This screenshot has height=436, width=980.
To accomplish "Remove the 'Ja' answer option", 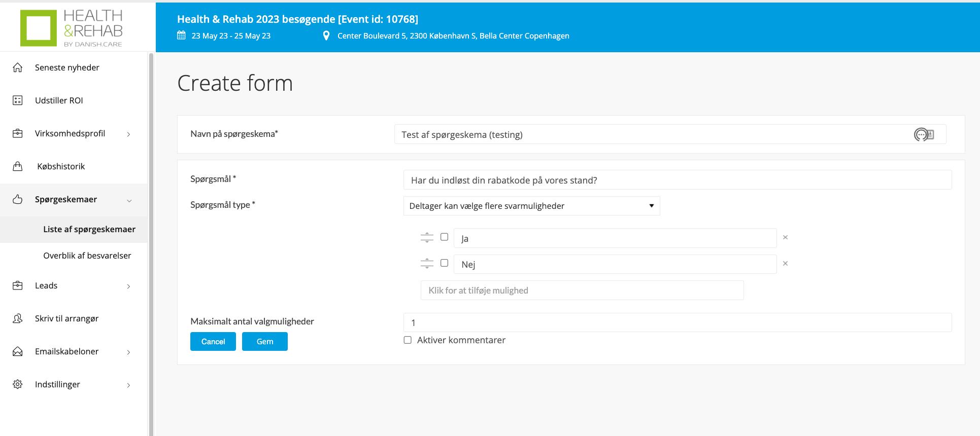I will (785, 237).
